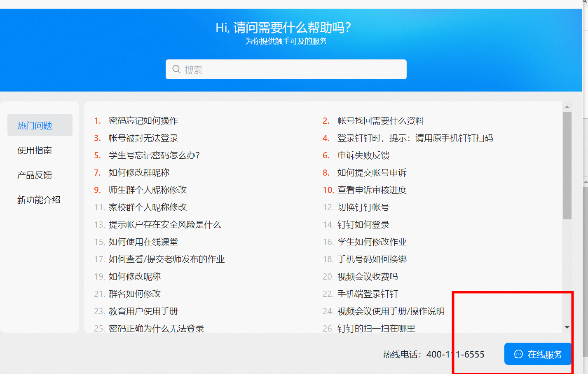588x374 pixels.
Task: Open the 申诉失败反馈 link
Action: tap(363, 155)
